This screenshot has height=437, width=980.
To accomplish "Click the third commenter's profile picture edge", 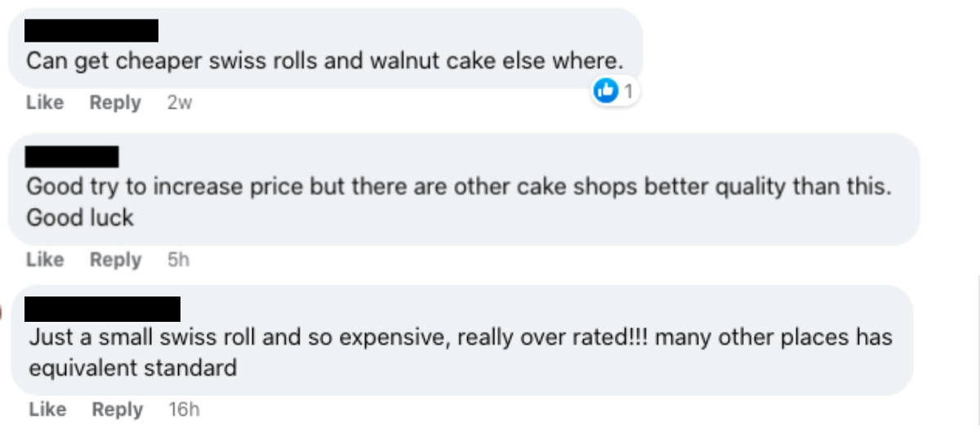I will click(2, 311).
